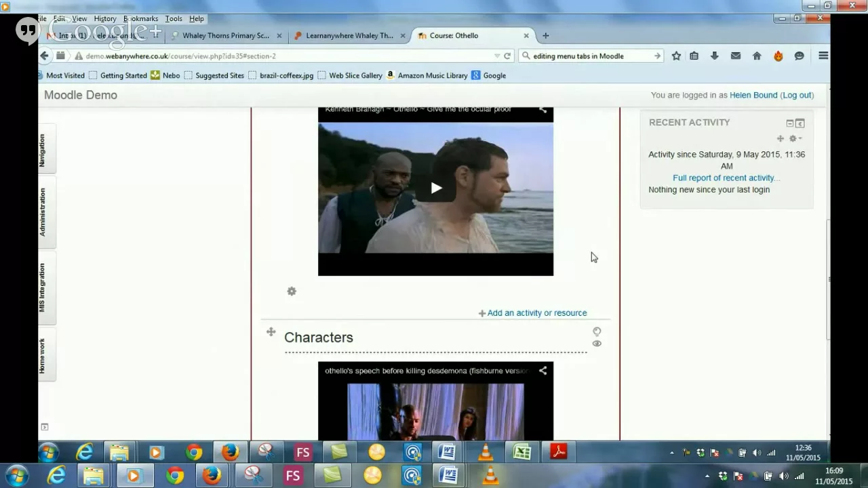This screenshot has height=488, width=868.
Task: Open the History menu
Action: click(105, 19)
